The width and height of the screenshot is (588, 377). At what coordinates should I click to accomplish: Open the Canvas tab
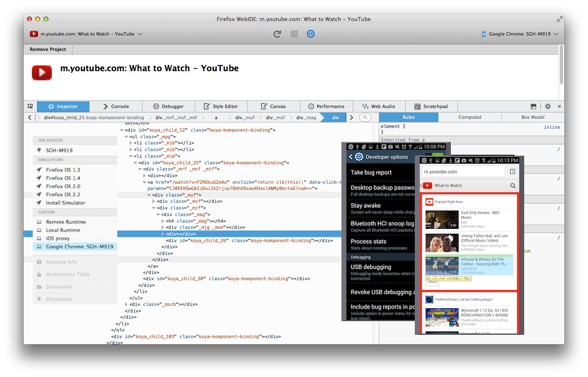tap(273, 106)
